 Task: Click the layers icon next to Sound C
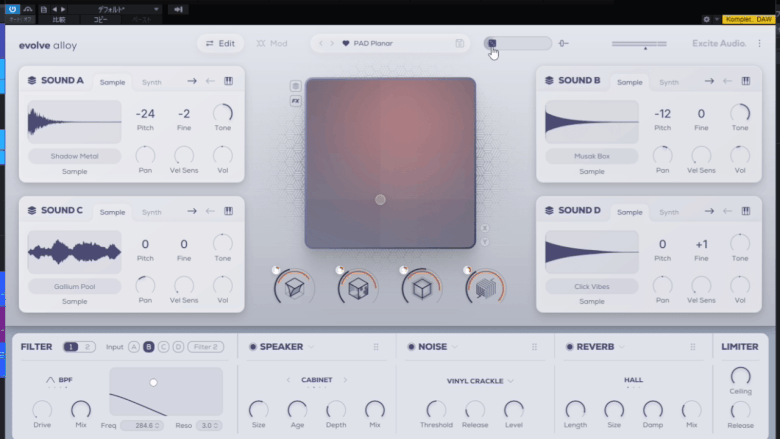pos(32,211)
